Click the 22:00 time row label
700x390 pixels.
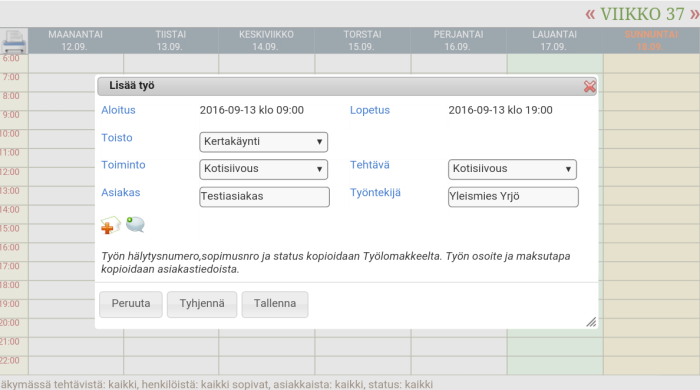pos(10,361)
